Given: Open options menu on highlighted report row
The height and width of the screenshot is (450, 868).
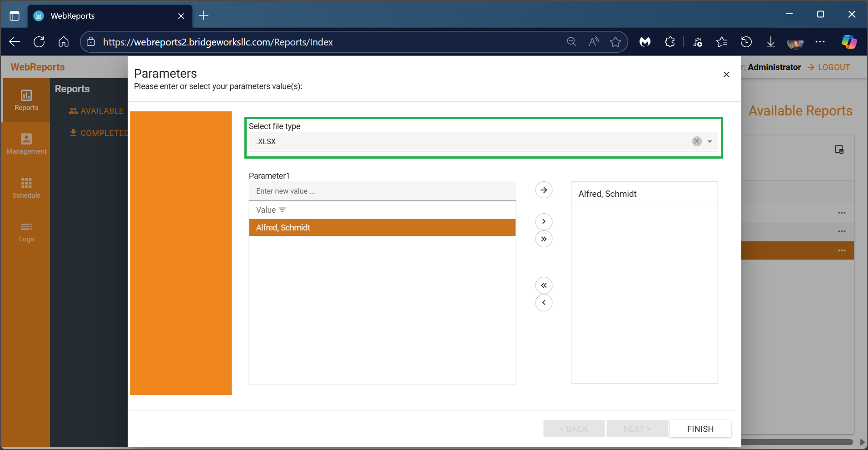Looking at the screenshot, I should pyautogui.click(x=842, y=250).
